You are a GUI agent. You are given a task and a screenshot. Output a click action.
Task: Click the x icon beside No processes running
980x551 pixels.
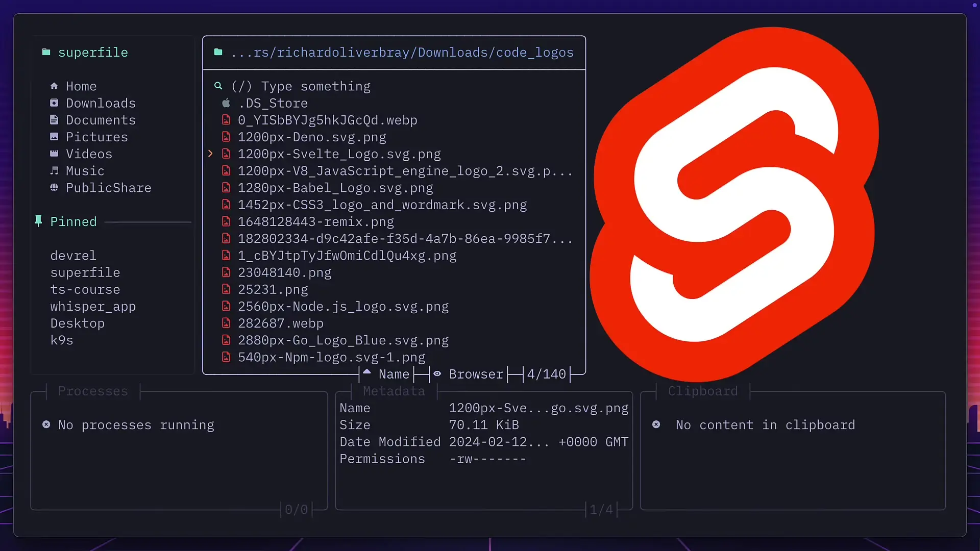click(x=46, y=424)
